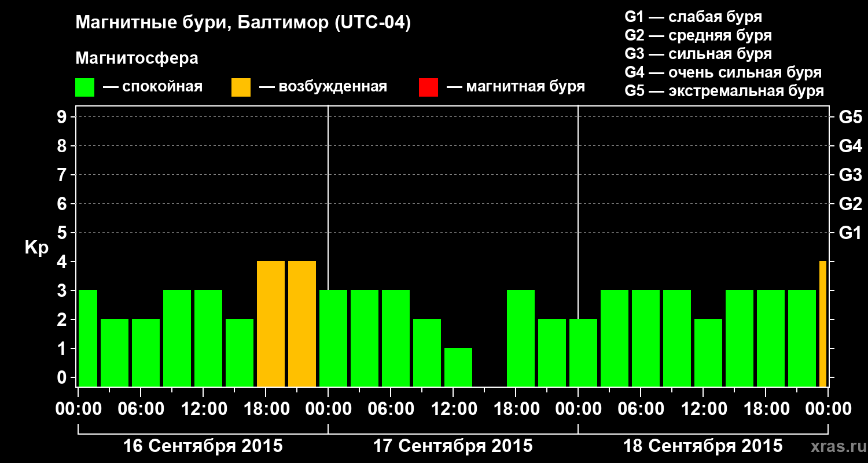
Task: Click the '06:00' time label of 18 September
Action: coord(641,409)
